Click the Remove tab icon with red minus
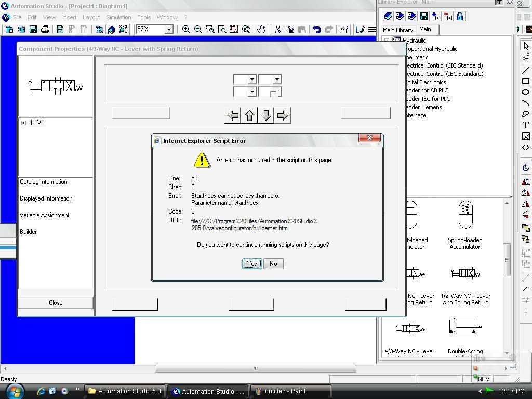Screen dimensions: 532x399 [x=448, y=16]
